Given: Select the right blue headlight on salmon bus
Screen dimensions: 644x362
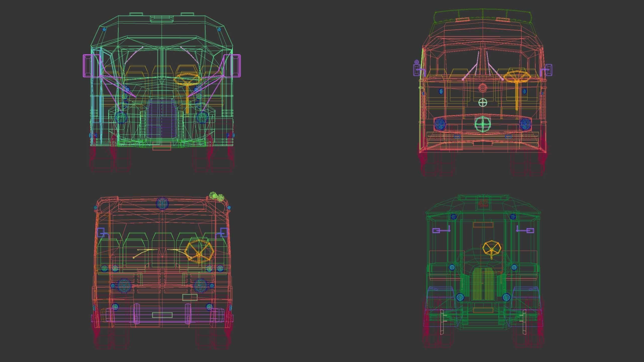Looking at the screenshot, I should (525, 124).
